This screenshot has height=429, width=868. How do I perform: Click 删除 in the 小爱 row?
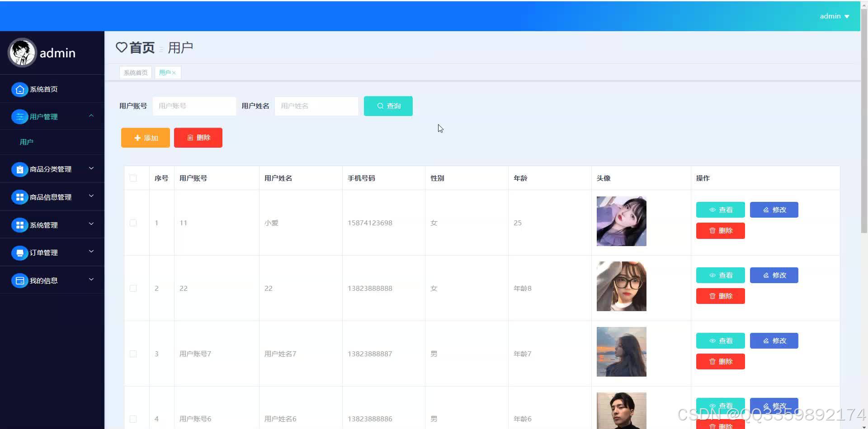[720, 231]
